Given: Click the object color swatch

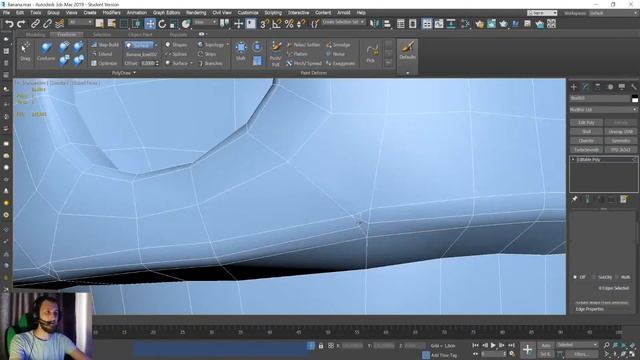Looking at the screenshot, I should pyautogui.click(x=634, y=98).
